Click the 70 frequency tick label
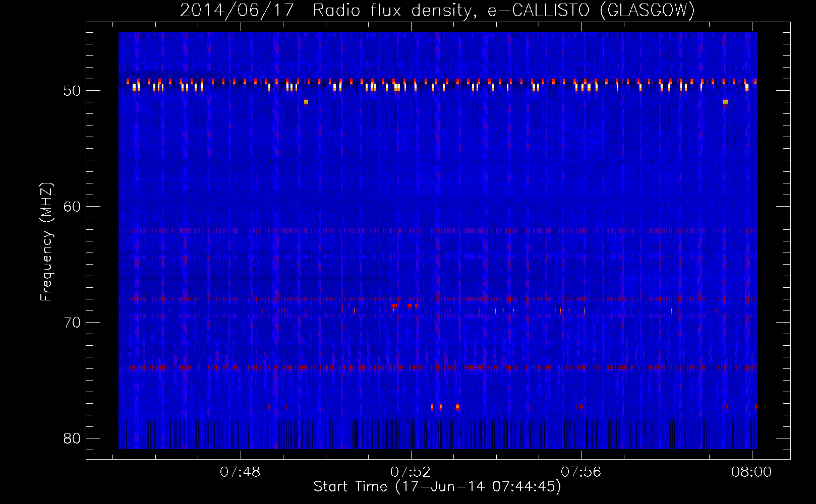 click(x=73, y=323)
